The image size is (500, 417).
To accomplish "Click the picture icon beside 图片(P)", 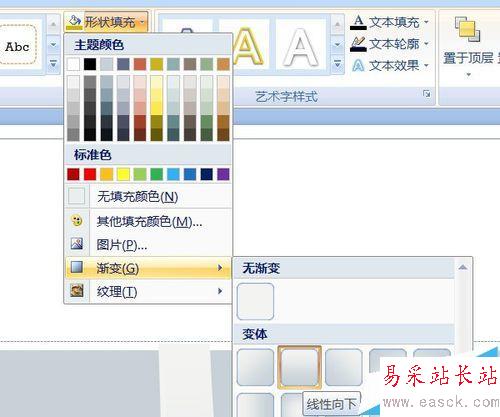I will 77,244.
